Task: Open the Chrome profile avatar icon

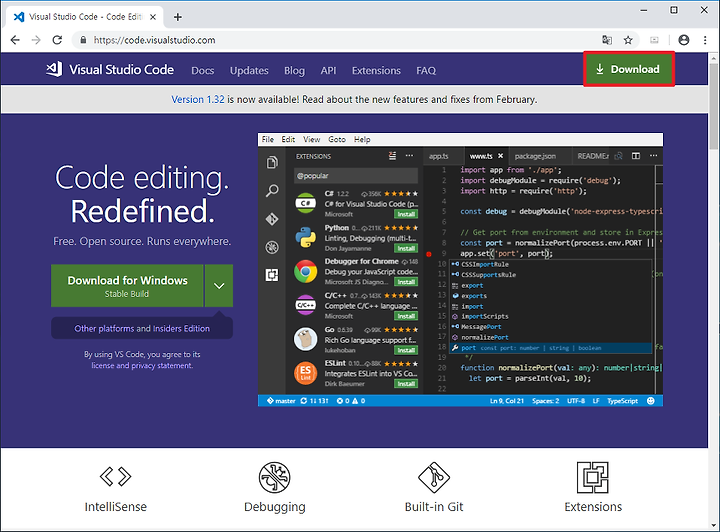Action: [684, 40]
